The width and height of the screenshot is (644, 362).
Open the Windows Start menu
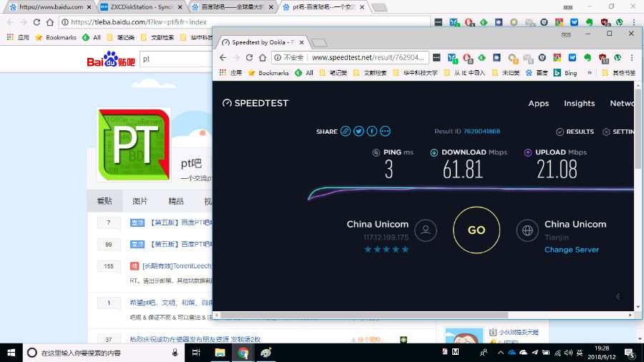pos(11,353)
